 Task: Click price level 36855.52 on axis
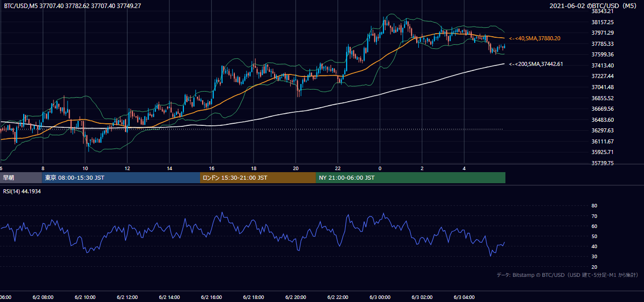603,98
